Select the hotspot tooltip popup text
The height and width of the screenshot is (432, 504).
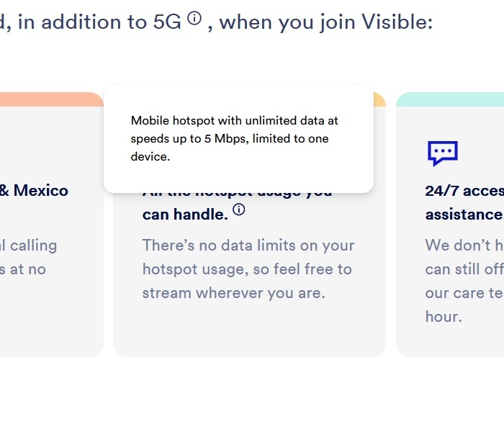(x=234, y=138)
